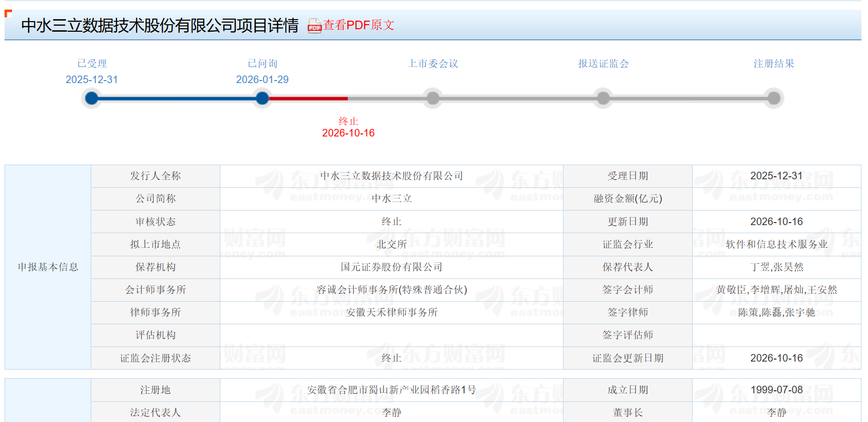Screen dimensions: 868x422
Task: Click the 丁翌,张昊然 sponsor representatives cell
Action: tap(776, 267)
